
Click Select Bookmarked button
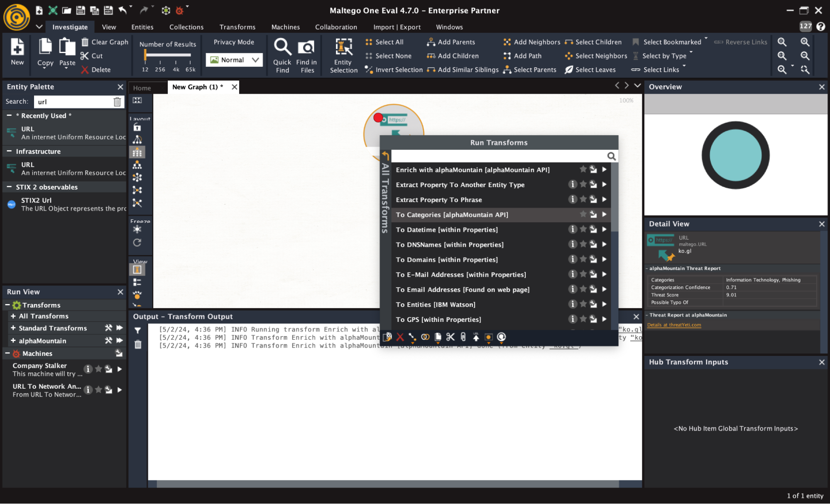tap(668, 42)
